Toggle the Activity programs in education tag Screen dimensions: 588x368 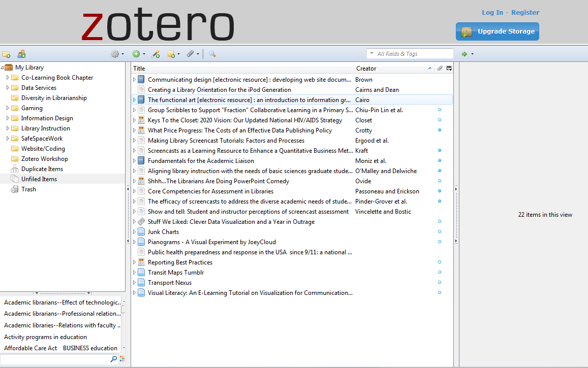[44, 337]
